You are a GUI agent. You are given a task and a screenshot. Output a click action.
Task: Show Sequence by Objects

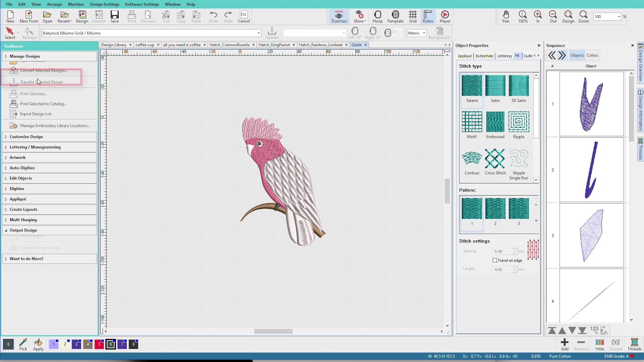point(577,55)
